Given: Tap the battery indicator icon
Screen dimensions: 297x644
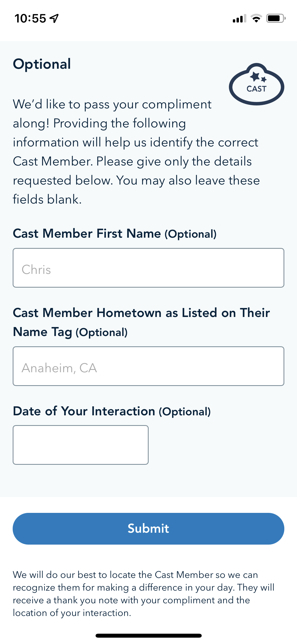Looking at the screenshot, I should point(276,18).
